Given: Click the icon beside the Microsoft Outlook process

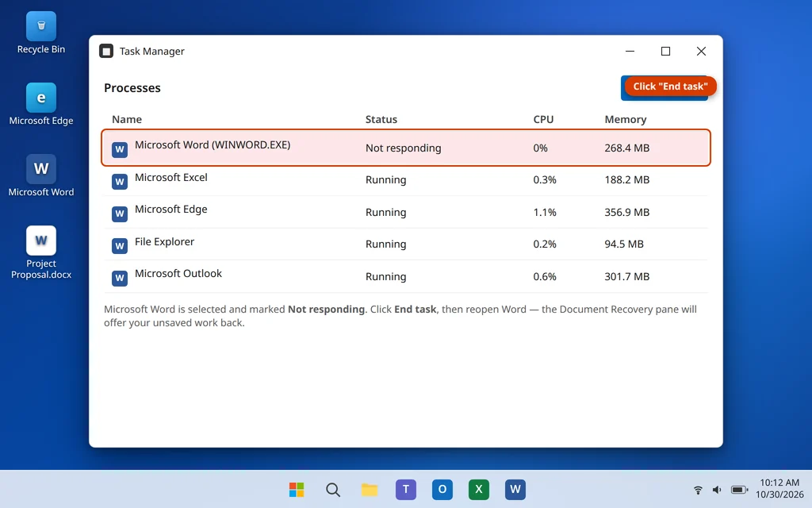Looking at the screenshot, I should (120, 279).
